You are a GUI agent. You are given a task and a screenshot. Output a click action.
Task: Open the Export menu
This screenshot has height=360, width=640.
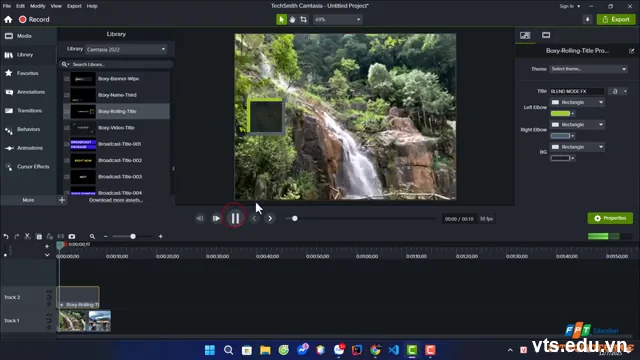[x=74, y=6]
